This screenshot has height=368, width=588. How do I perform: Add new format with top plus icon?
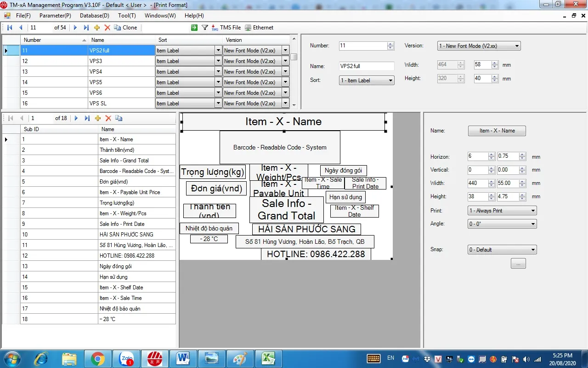click(x=97, y=28)
